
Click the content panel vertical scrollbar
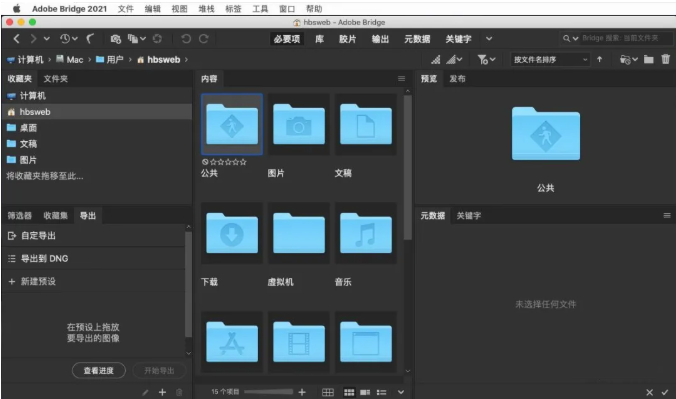coord(407,168)
